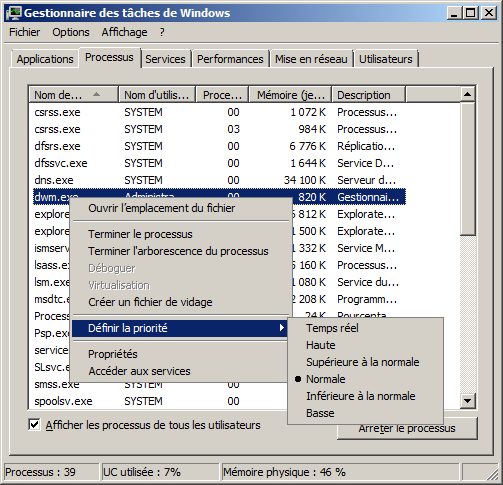Click the Gestionnai... description of dwm.exe
Screen dimensions: 503x485
pos(368,197)
